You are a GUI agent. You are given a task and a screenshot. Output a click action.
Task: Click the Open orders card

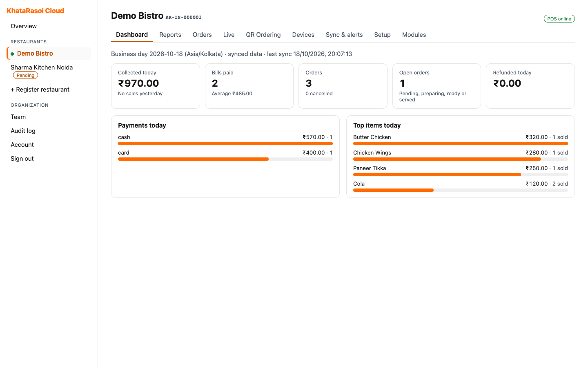tap(437, 86)
